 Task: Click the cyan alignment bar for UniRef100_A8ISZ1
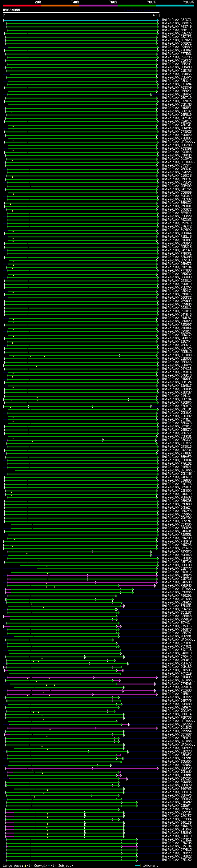point(81,20)
